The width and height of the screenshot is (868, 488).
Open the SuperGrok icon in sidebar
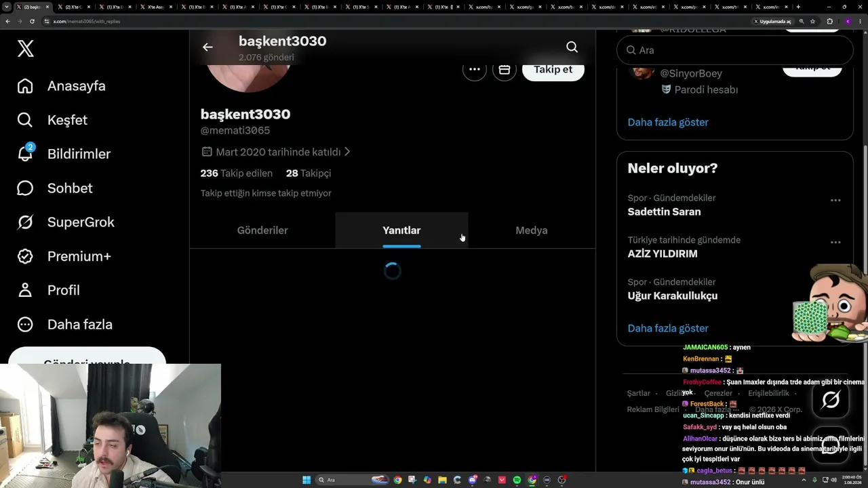coord(25,222)
